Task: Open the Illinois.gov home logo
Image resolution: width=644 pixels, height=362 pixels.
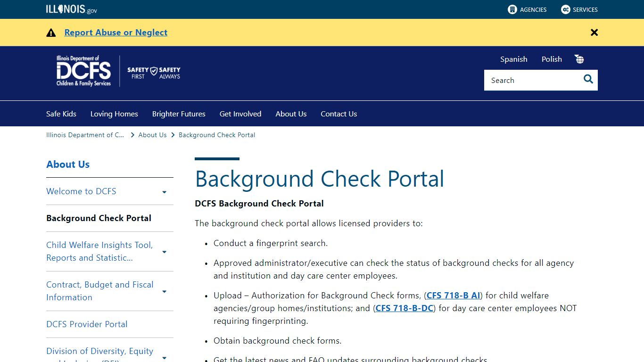Action: (72, 9)
